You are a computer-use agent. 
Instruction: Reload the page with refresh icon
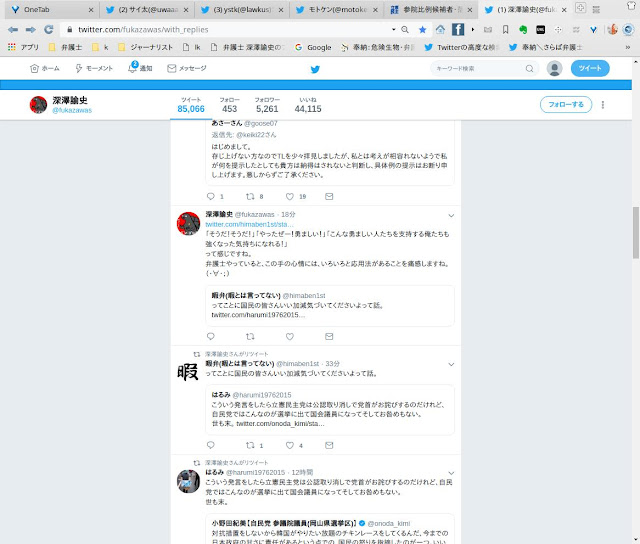click(49, 29)
